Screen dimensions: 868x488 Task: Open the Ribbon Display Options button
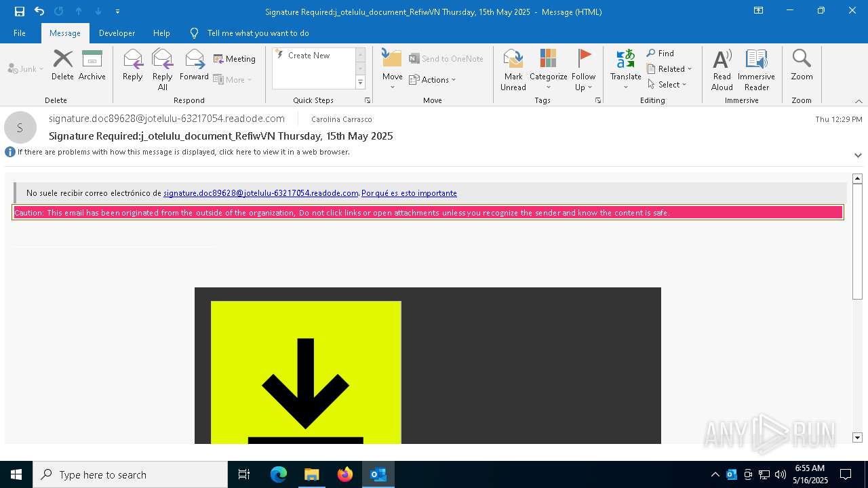coord(759,11)
